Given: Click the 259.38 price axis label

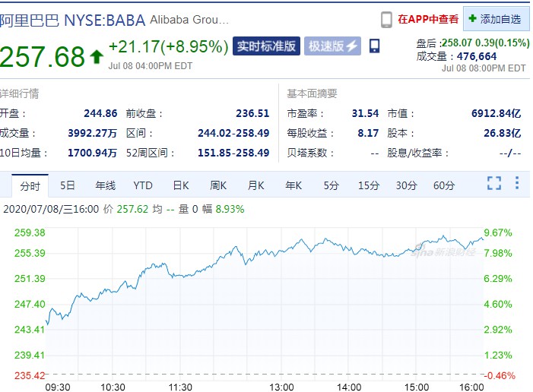Looking at the screenshot, I should click(30, 232).
